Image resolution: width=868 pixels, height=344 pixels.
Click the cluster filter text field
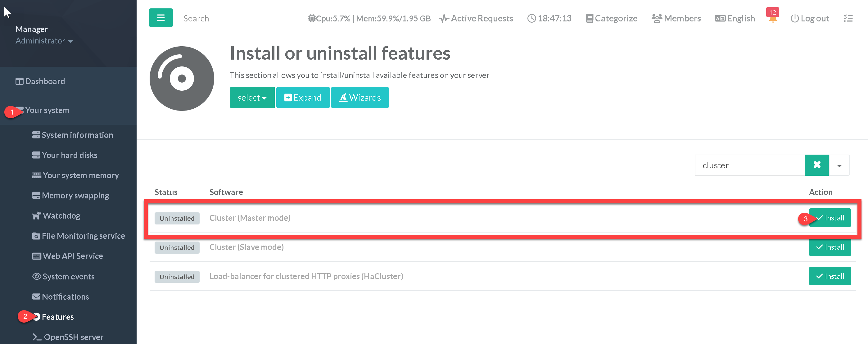click(749, 165)
